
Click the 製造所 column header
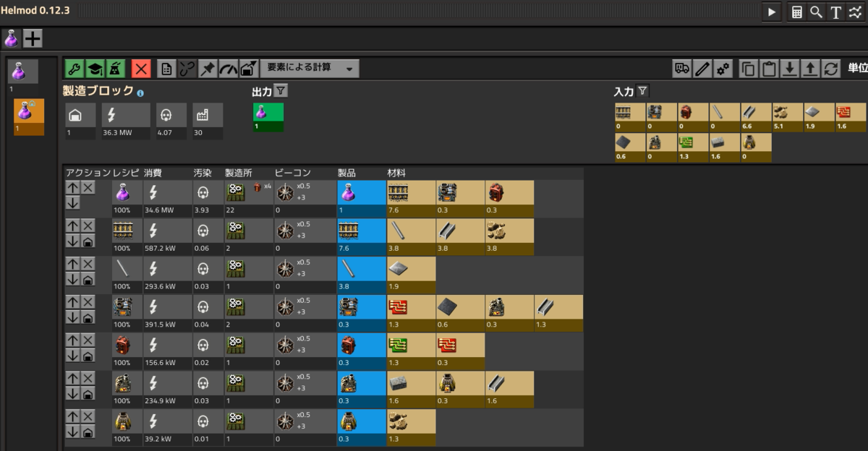238,173
